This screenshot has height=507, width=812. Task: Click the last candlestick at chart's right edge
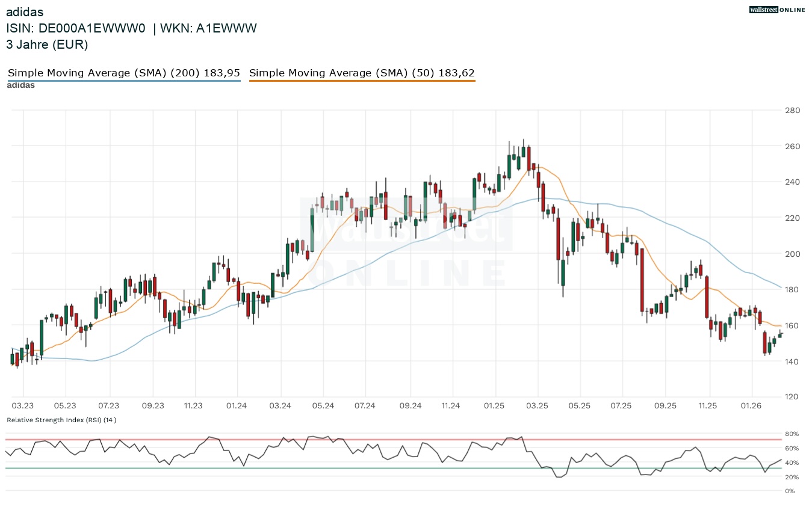pos(780,335)
